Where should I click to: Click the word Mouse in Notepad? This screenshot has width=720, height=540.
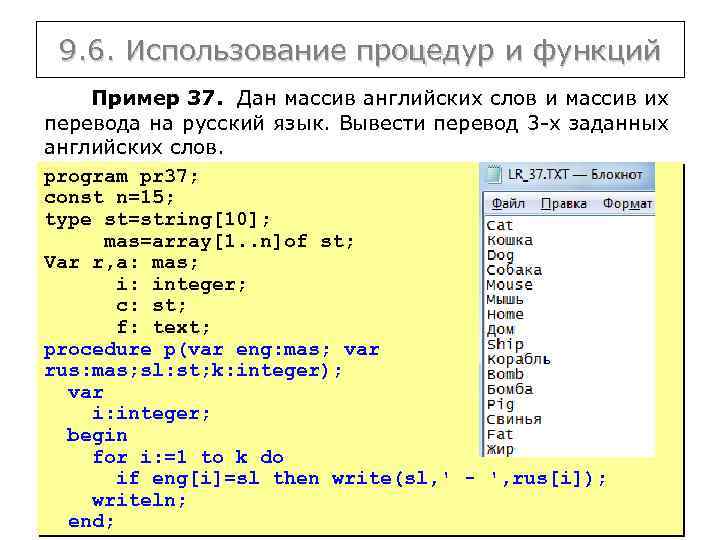[x=509, y=285]
